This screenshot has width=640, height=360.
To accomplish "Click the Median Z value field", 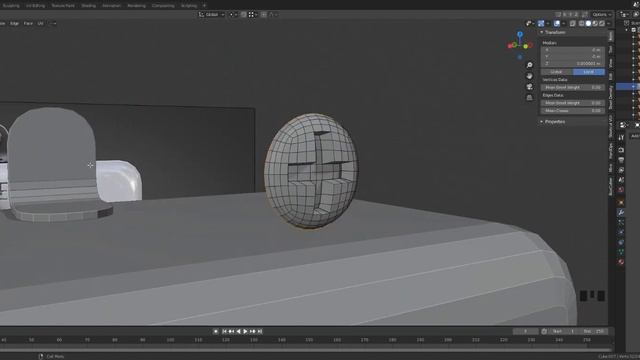I will tap(573, 63).
